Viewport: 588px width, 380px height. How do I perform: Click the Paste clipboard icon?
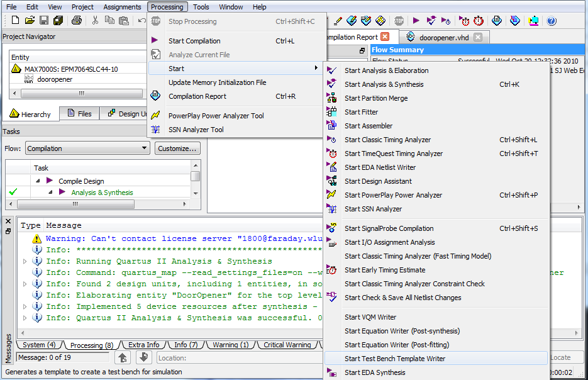point(123,20)
